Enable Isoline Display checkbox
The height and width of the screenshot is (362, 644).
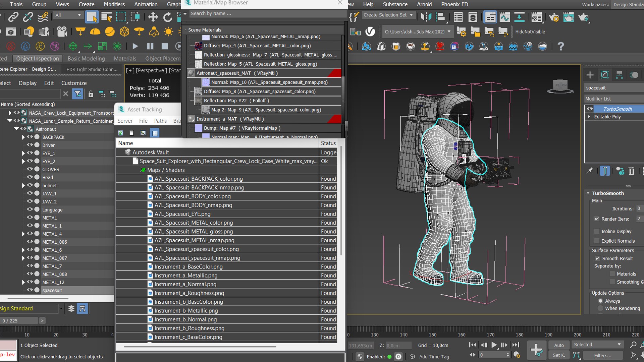[x=597, y=231]
